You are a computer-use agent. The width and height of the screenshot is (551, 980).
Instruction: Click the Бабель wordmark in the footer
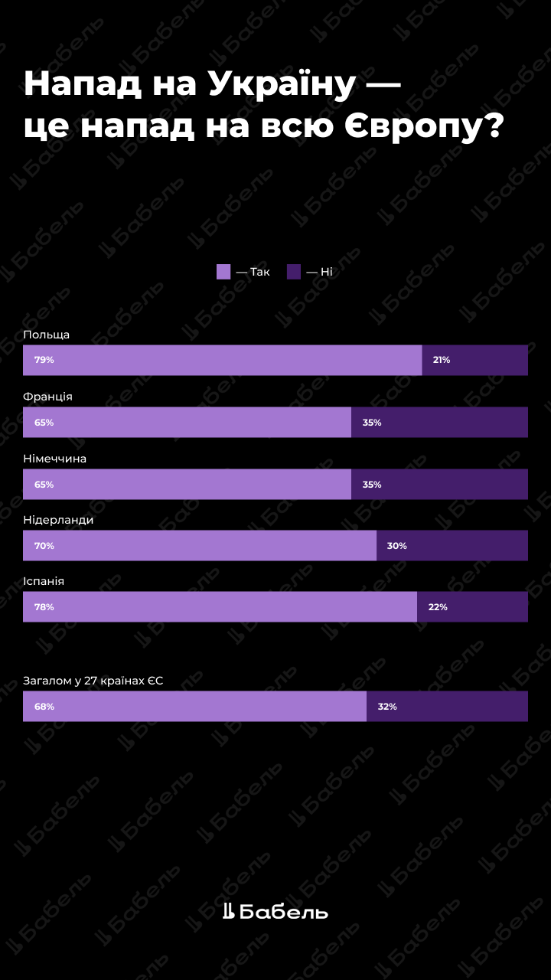284,912
